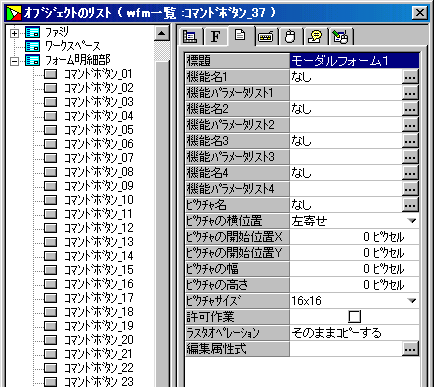Select tree item コマンドボタン_02
The width and height of the screenshot is (435, 387).
[99, 88]
